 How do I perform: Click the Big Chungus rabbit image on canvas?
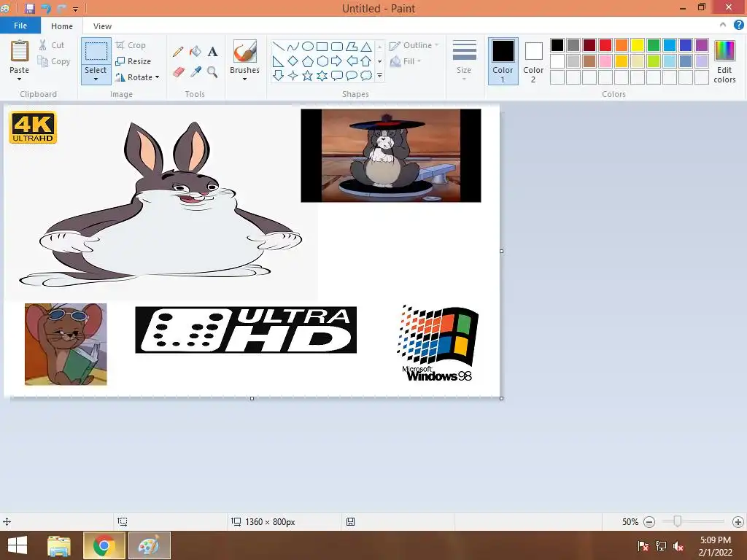162,205
